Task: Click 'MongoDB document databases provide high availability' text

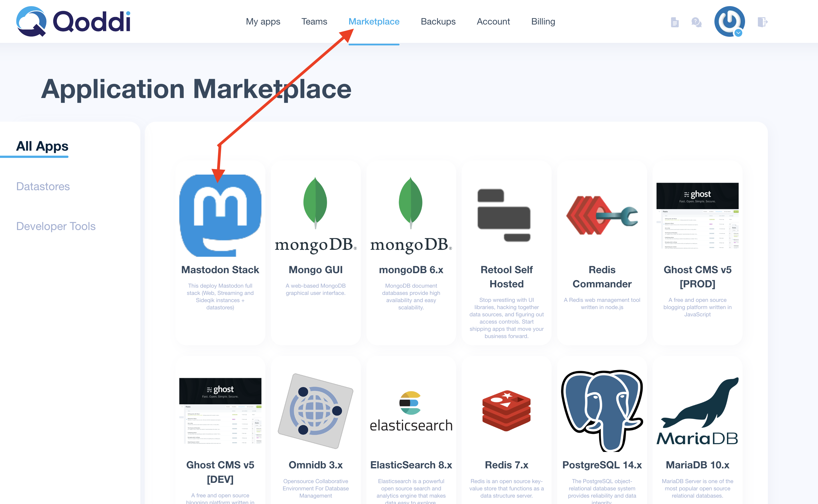Action: pos(411,297)
